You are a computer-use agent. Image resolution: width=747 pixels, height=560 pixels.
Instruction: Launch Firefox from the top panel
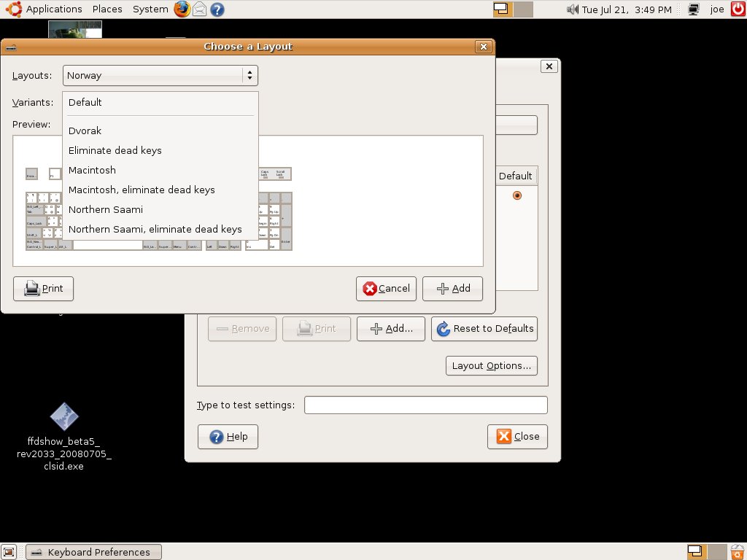pyautogui.click(x=182, y=9)
